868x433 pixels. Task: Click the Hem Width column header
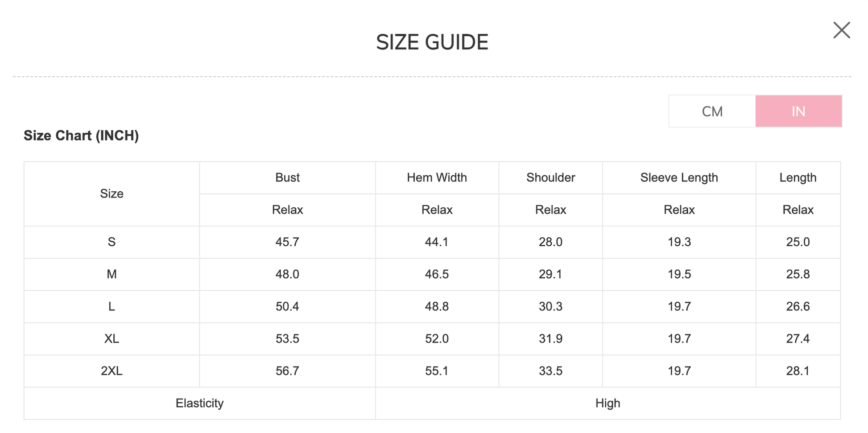pos(437,177)
